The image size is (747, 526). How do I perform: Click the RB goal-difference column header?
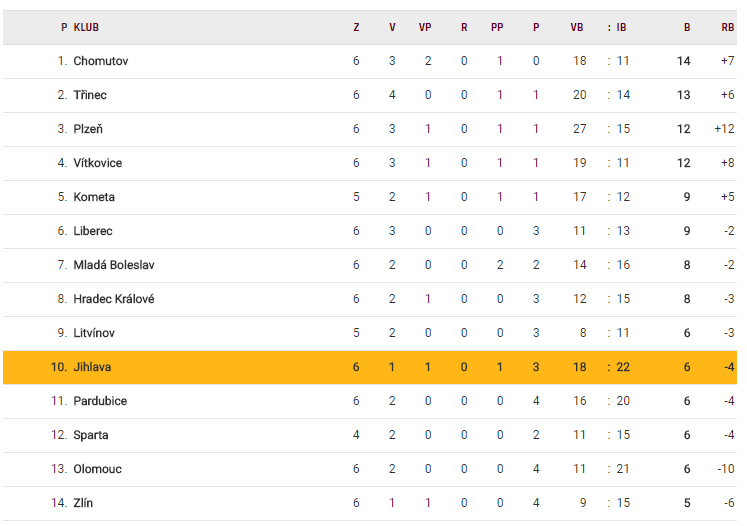pyautogui.click(x=727, y=27)
